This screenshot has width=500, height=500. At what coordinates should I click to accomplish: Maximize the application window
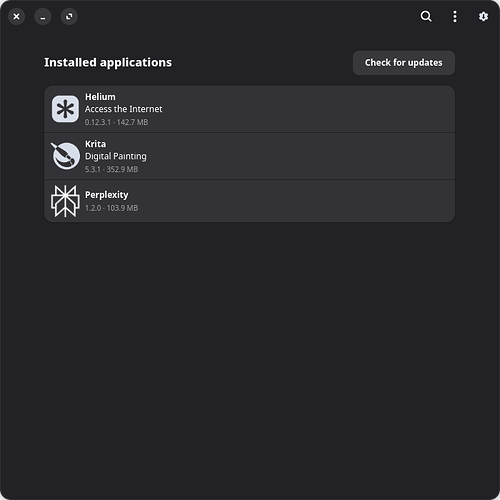(69, 16)
